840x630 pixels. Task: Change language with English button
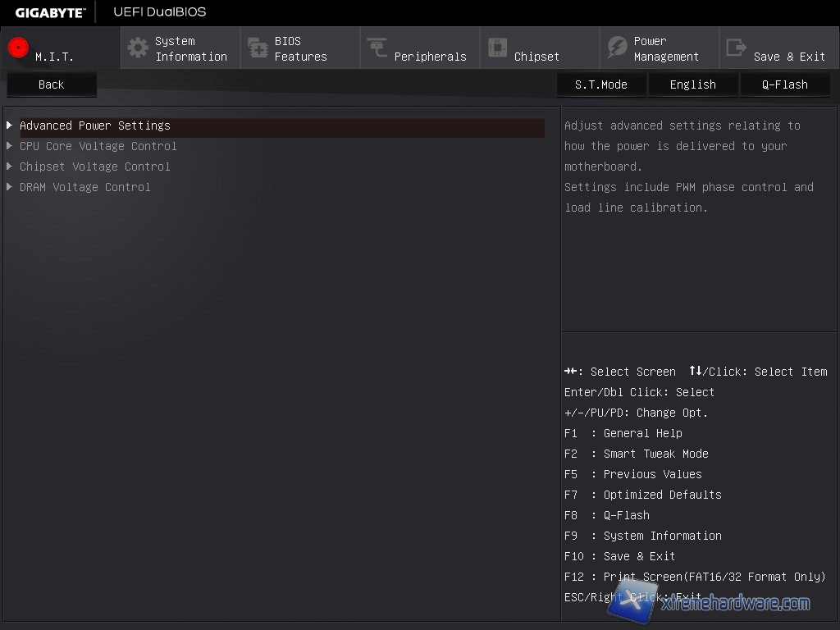(692, 84)
